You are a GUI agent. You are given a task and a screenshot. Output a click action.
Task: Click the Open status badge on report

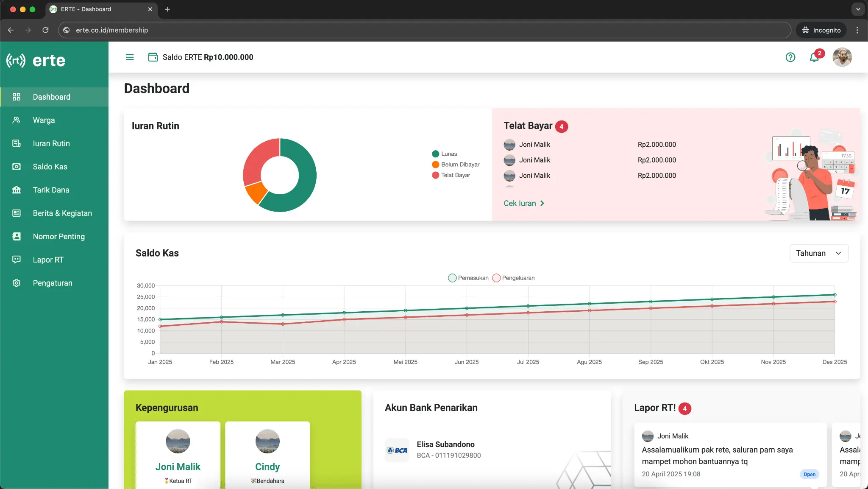tap(809, 475)
